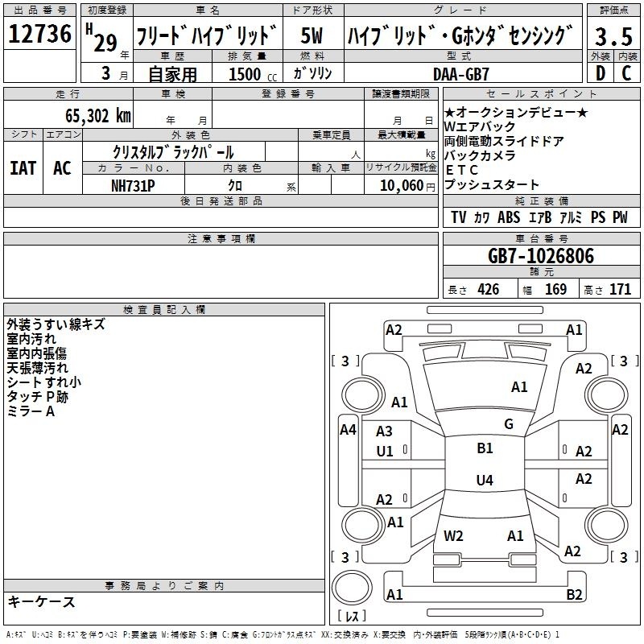Click the [レス] label below diagram
644x644 pixels.
click(x=351, y=617)
